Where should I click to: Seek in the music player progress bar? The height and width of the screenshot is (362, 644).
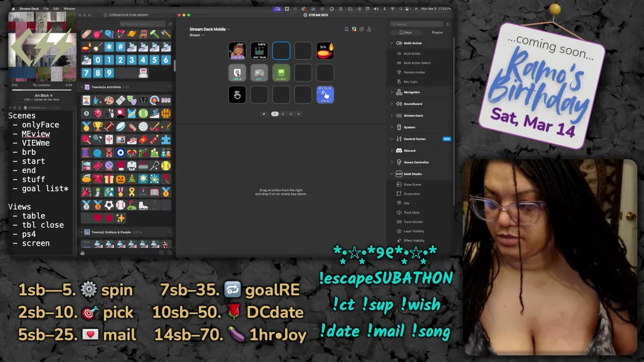42,89
